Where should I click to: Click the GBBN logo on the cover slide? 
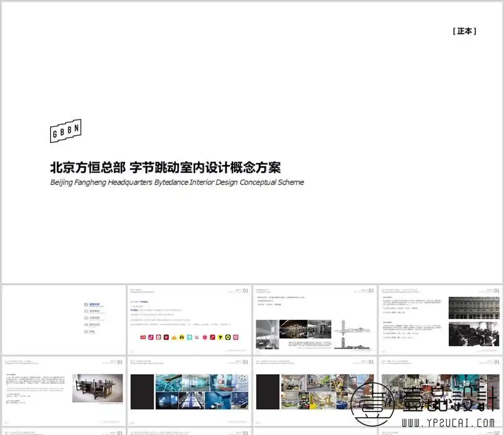pos(66,131)
